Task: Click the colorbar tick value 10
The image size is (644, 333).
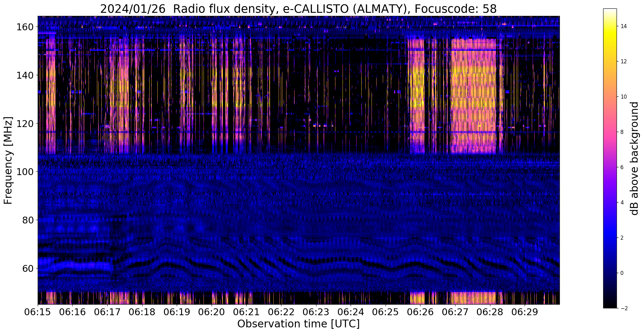Action: pyautogui.click(x=624, y=97)
